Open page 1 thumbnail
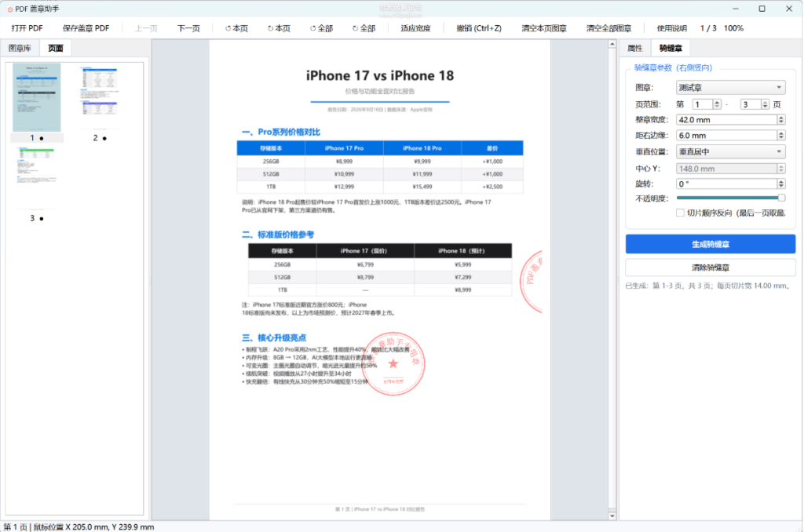The width and height of the screenshot is (804, 532). click(x=36, y=97)
